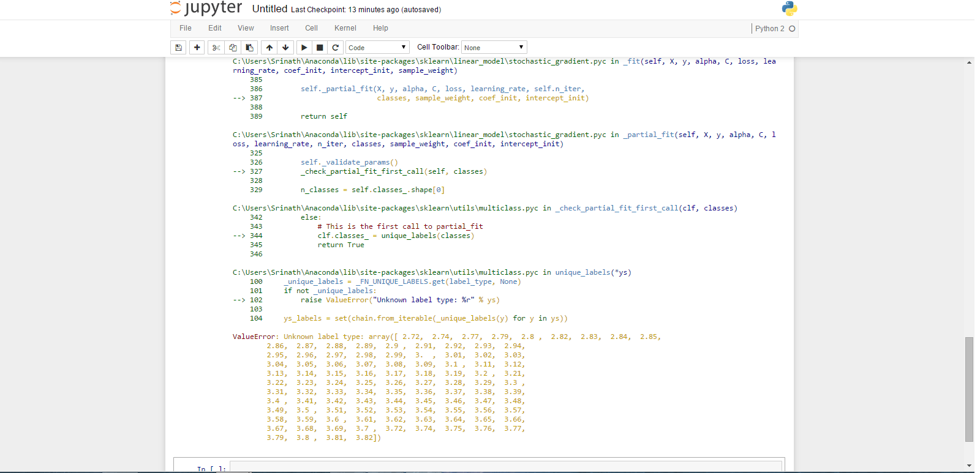Click scrollbar down arrow
Viewport: 980px width, 473px height.
pyautogui.click(x=970, y=466)
